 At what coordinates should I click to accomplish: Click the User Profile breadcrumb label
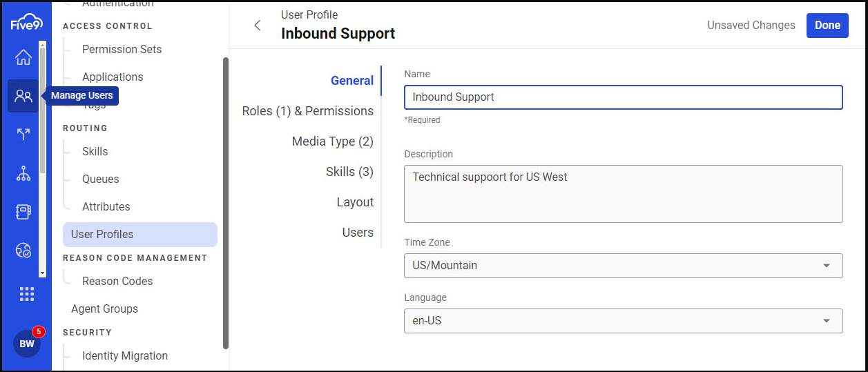coord(309,14)
